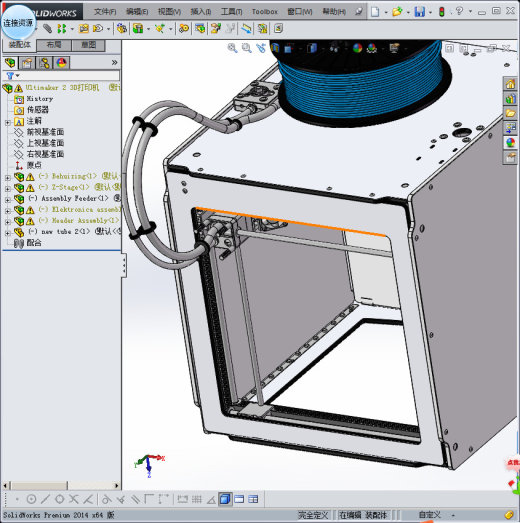Pin the menu bar with pushpin icon
Image resolution: width=520 pixels, height=523 pixels.
coord(359,12)
